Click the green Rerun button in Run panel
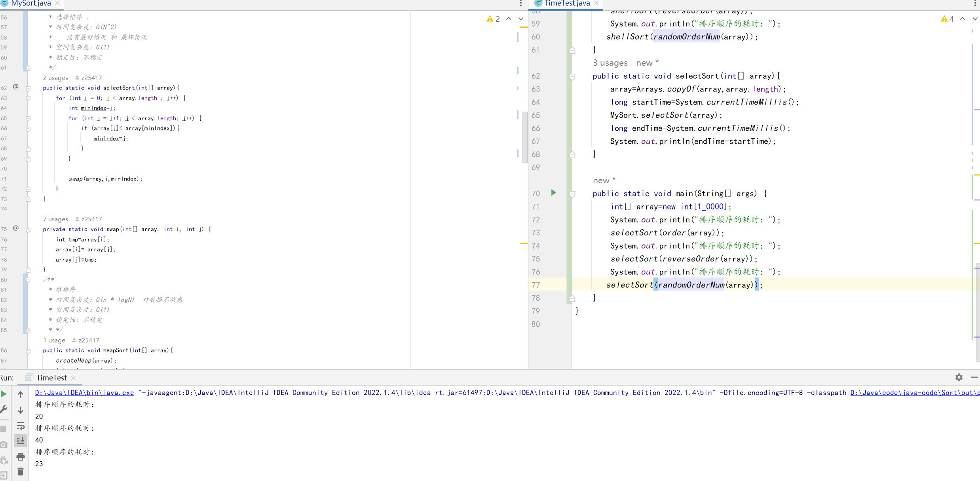 click(4, 394)
